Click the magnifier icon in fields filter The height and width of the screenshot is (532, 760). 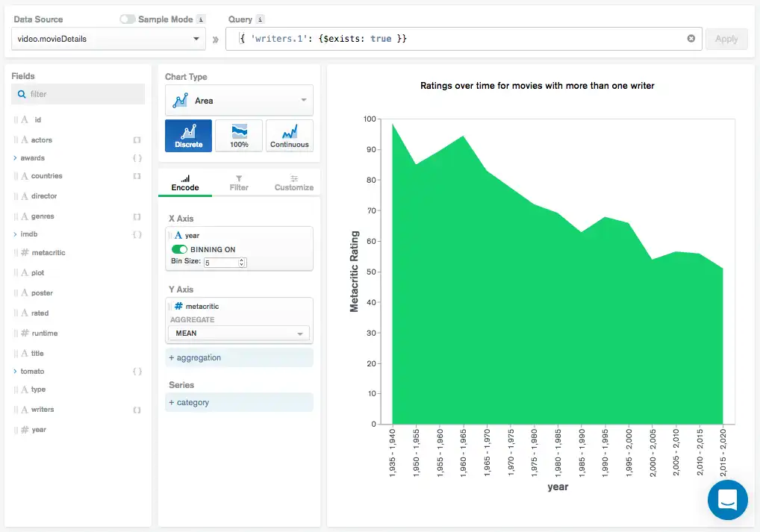[x=21, y=94]
